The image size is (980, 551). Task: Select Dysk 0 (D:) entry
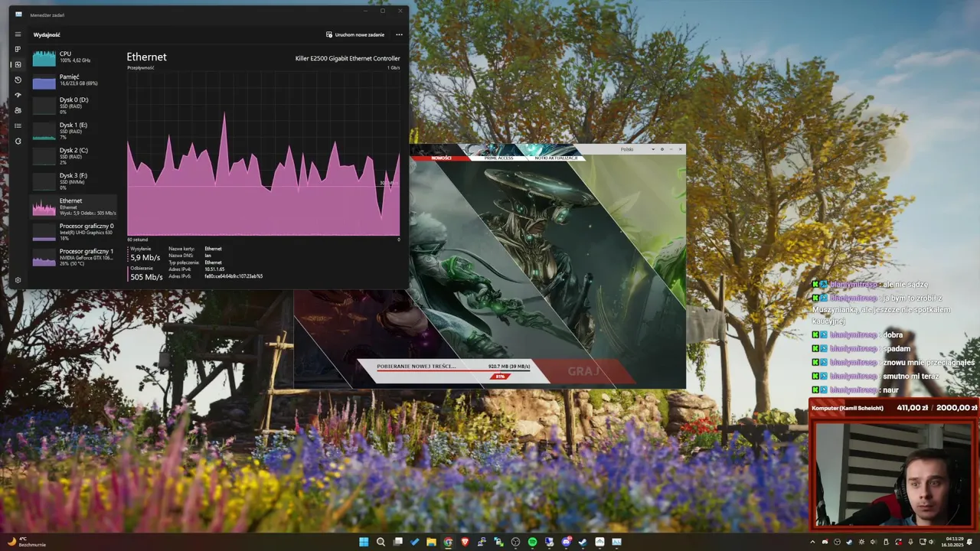[x=73, y=106]
